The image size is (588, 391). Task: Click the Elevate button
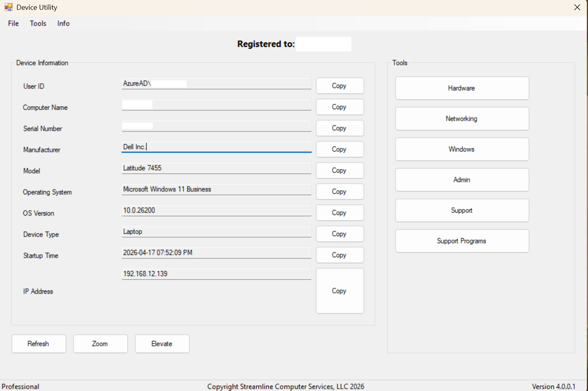[x=162, y=344]
